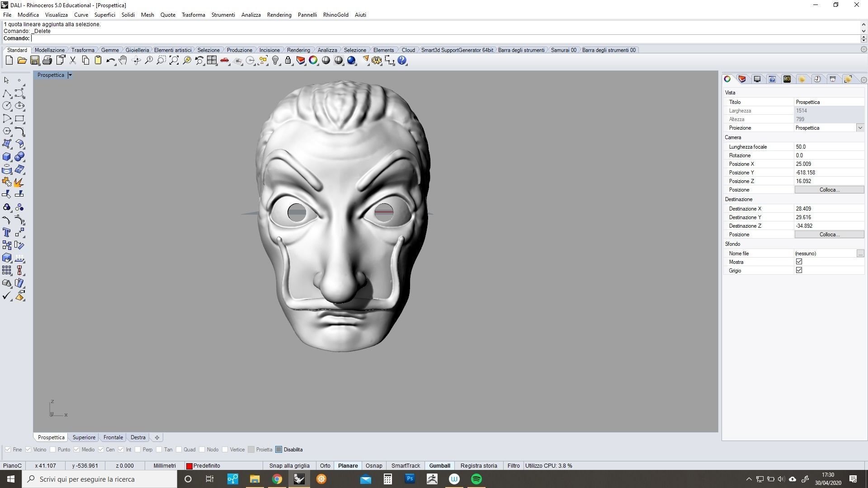Open options with the gear cog toolbar icon
Screen dimensions: 868x488
click(377, 61)
